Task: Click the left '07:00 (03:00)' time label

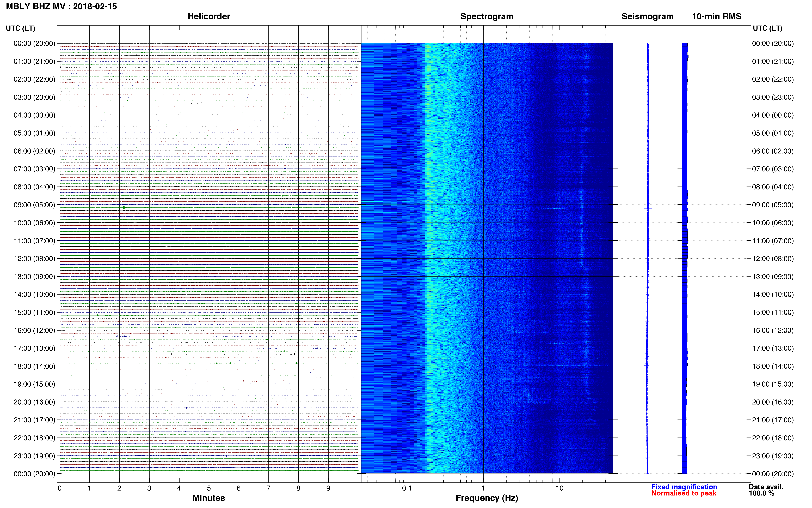Action: pos(34,169)
